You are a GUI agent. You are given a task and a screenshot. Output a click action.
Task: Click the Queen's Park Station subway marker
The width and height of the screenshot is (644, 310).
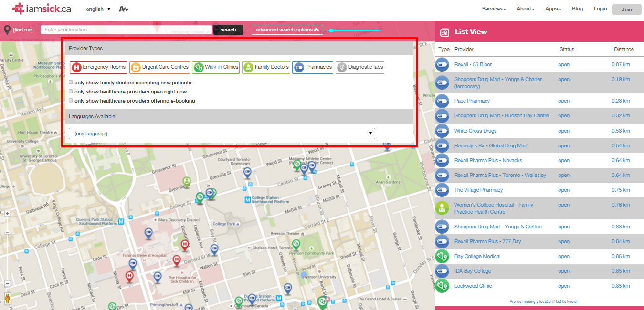pos(121,221)
